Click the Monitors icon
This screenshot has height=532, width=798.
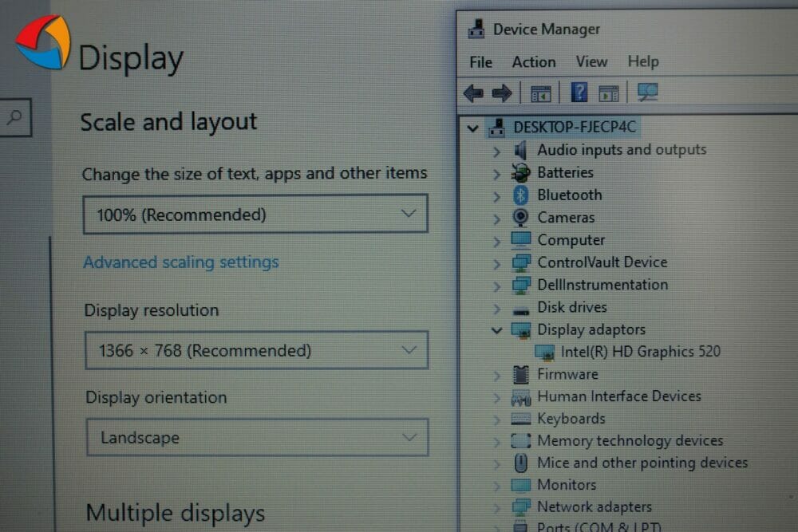520,485
